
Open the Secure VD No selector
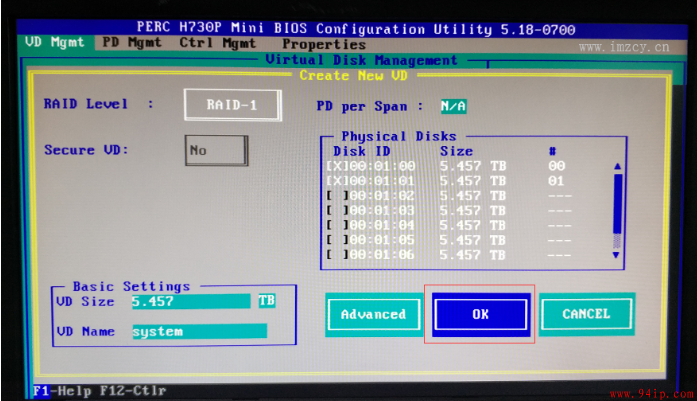point(216,151)
